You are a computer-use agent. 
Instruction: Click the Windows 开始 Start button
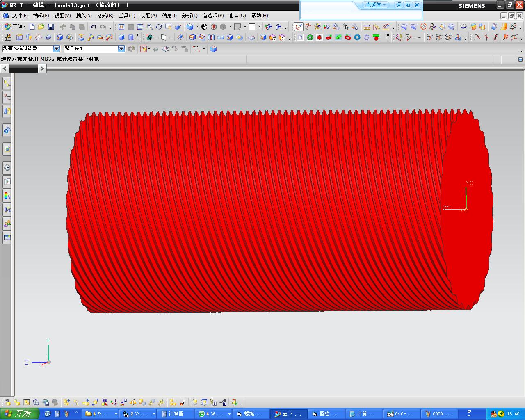point(19,413)
